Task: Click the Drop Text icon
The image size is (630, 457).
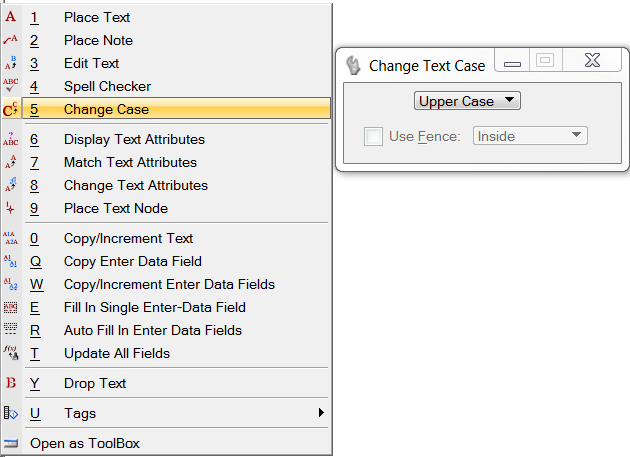Action: tap(11, 383)
